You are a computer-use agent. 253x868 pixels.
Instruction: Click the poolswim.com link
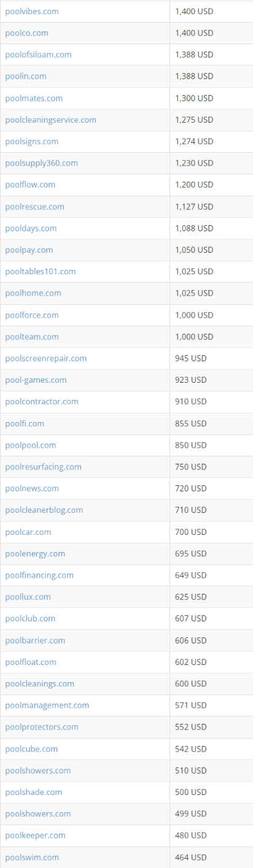click(32, 857)
